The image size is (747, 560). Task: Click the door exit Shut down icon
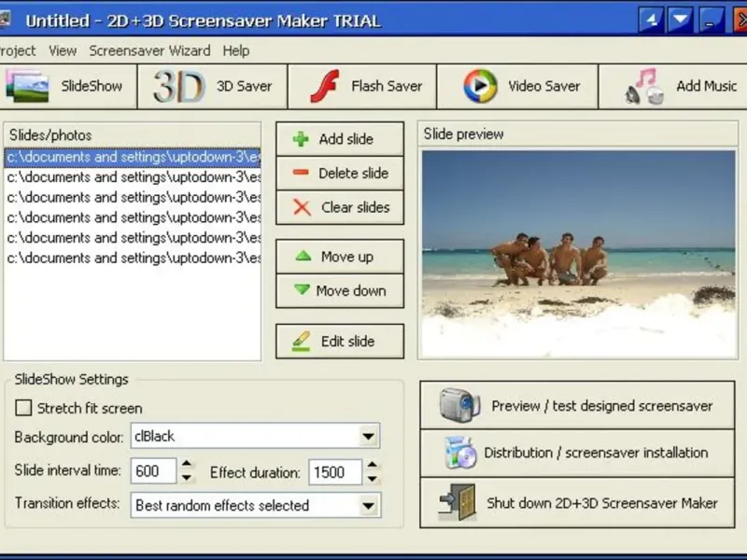click(x=458, y=502)
